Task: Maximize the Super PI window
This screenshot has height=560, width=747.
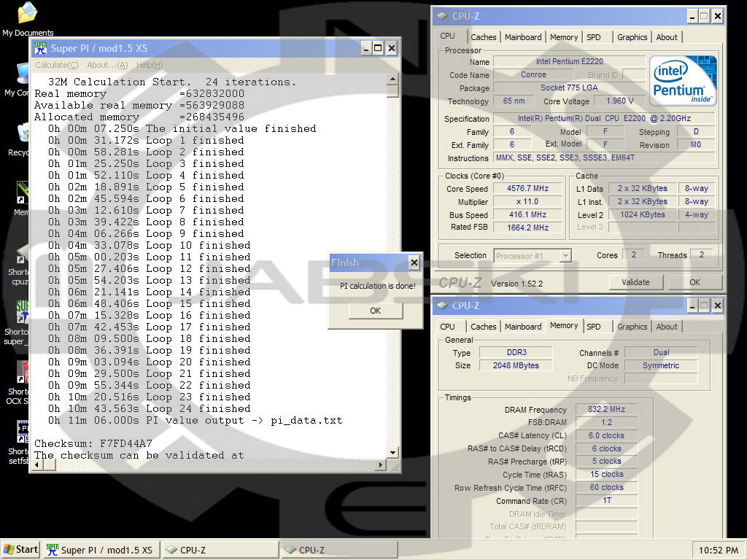Action: pyautogui.click(x=378, y=48)
